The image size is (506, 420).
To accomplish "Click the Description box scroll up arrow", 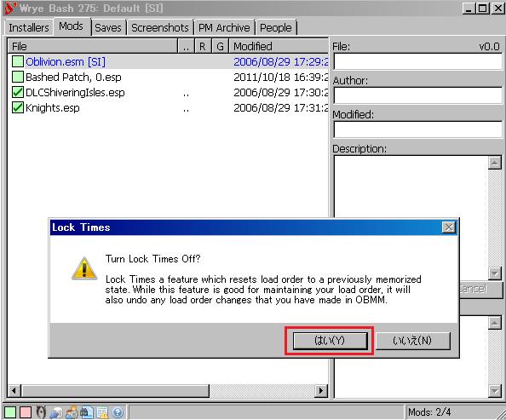I will coord(495,163).
